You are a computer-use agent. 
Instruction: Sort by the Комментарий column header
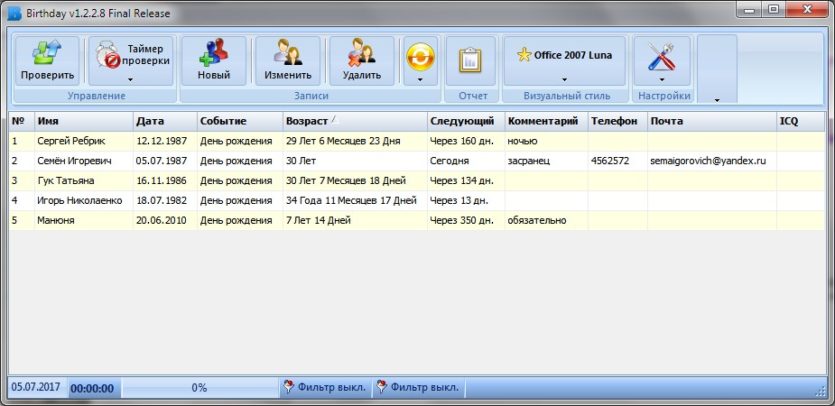[546, 121]
